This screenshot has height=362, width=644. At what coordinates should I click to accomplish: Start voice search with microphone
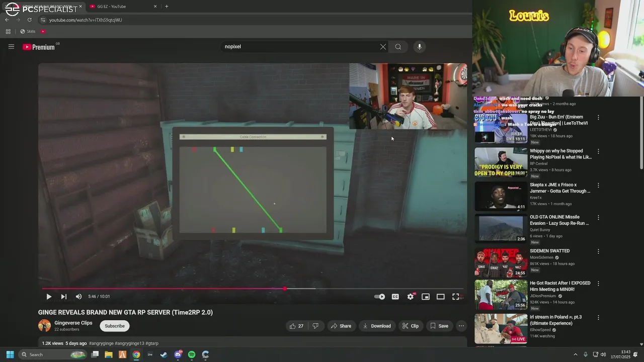click(420, 47)
